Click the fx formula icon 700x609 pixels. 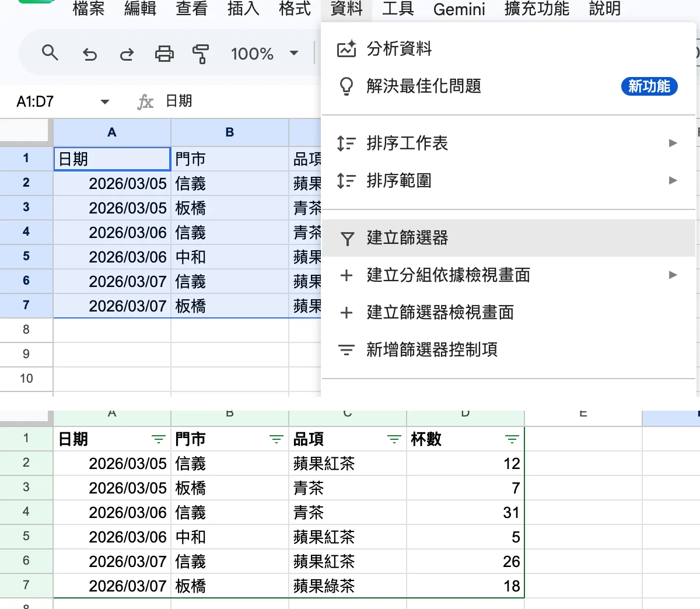[145, 102]
